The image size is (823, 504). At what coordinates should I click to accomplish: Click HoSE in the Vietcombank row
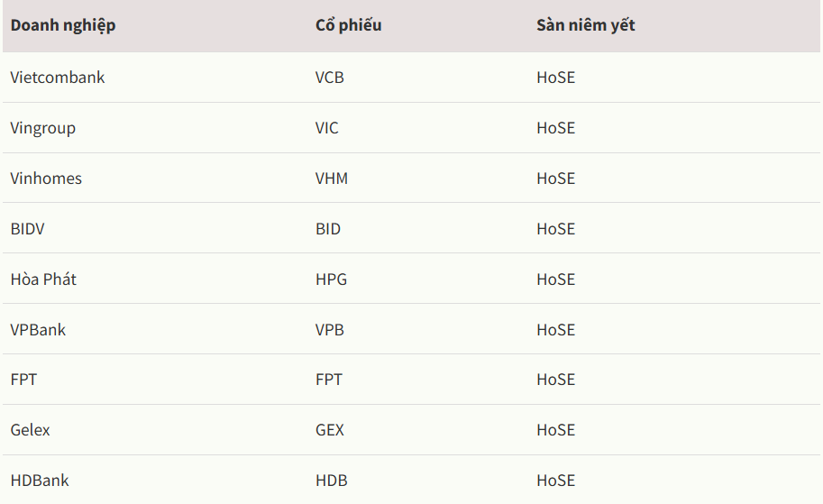(x=556, y=78)
